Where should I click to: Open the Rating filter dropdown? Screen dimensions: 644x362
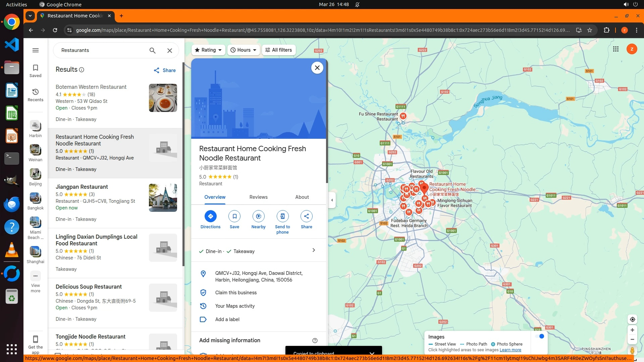(208, 50)
